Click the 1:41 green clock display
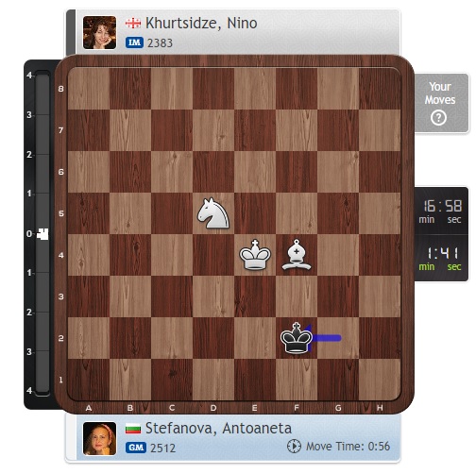Screen dimensions: 476x474 [x=441, y=259]
